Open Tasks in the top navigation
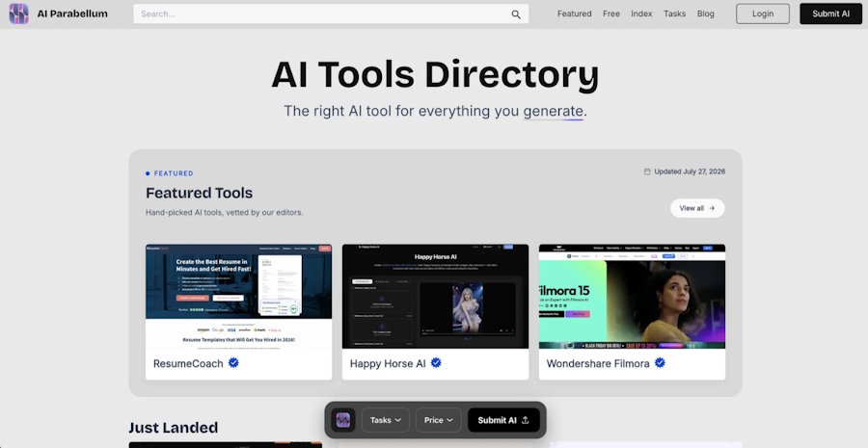Image resolution: width=868 pixels, height=448 pixels. pos(675,13)
